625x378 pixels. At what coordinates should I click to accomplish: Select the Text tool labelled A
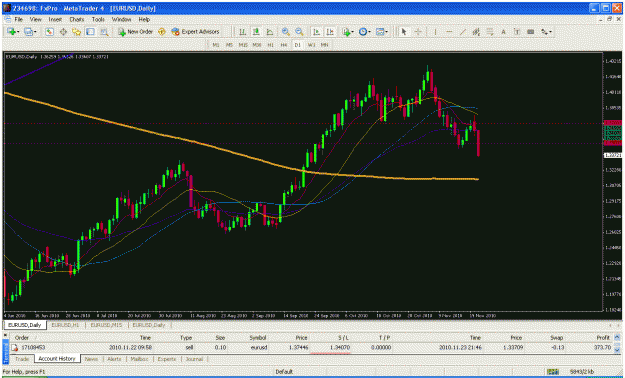[x=503, y=32]
